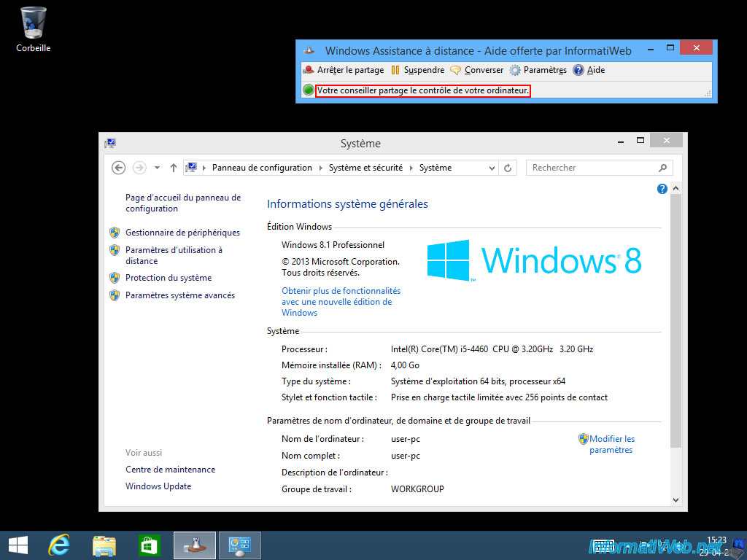Go up one level with the up arrow
This screenshot has width=747, height=560.
point(174,168)
